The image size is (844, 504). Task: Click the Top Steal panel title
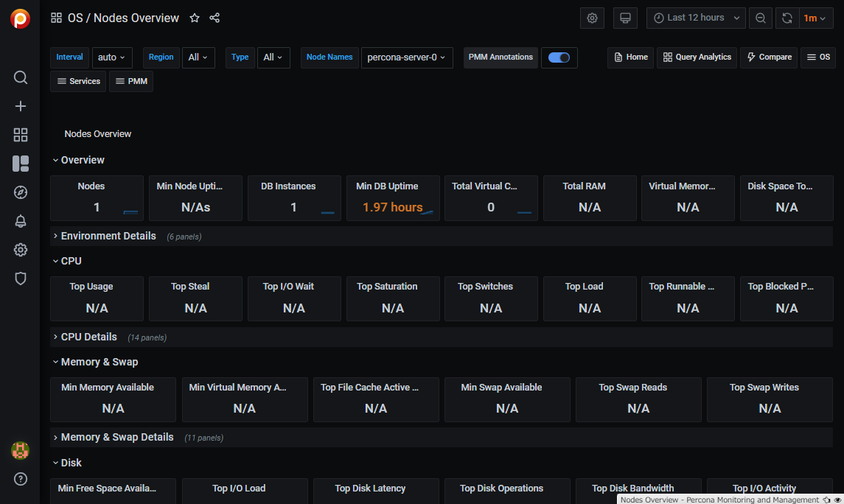tap(190, 287)
